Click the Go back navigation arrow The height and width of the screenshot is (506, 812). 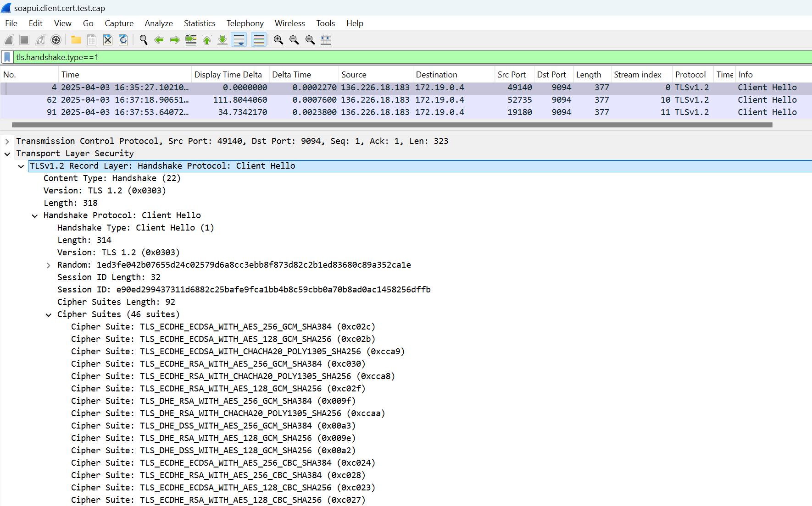pos(159,40)
